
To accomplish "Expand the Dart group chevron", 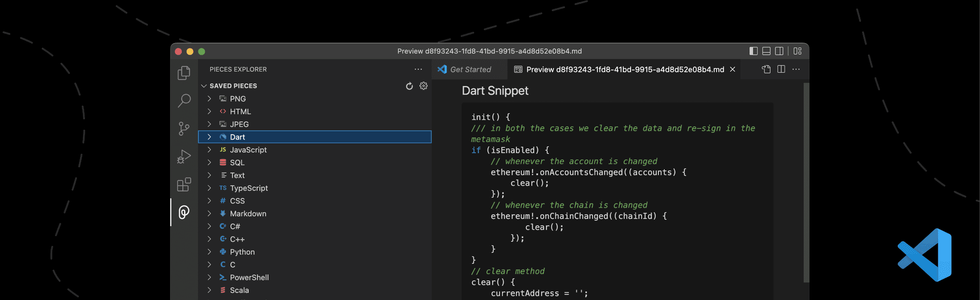I will coord(209,137).
